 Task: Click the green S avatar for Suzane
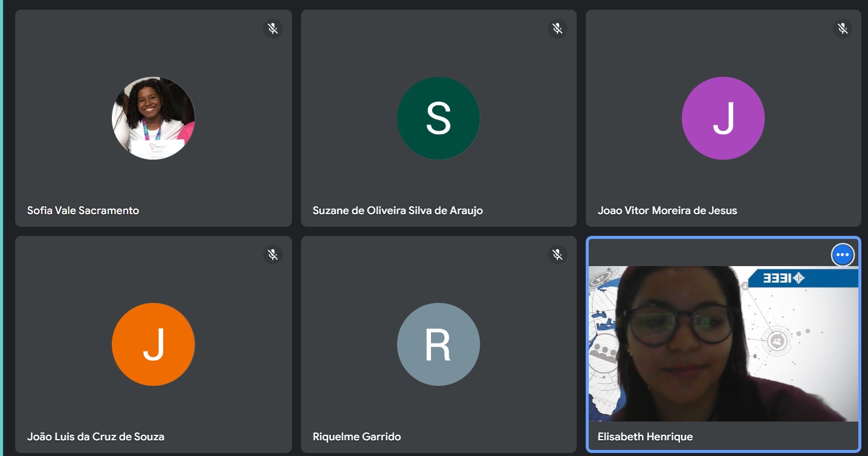438,119
